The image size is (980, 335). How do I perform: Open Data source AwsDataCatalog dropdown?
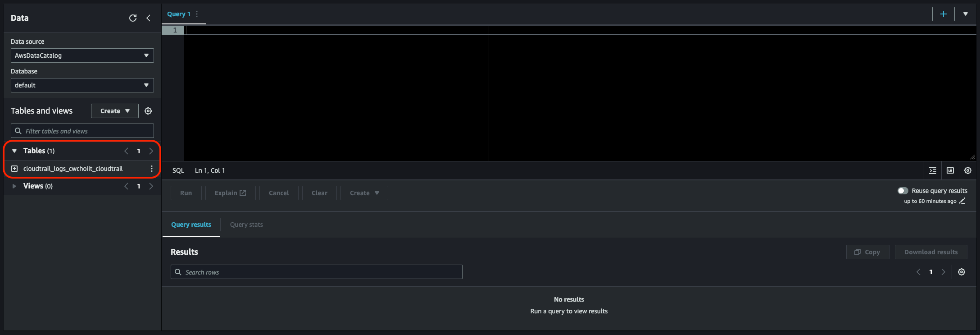82,55
